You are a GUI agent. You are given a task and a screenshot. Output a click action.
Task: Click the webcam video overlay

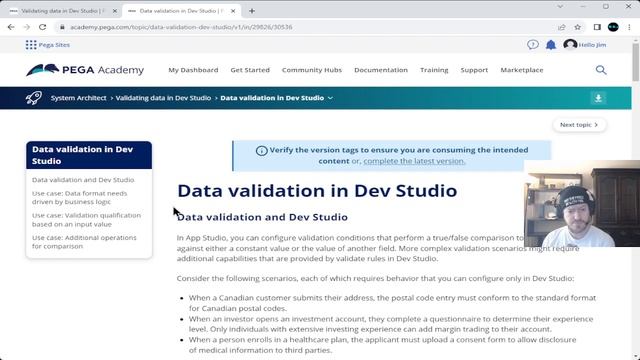pyautogui.click(x=582, y=203)
